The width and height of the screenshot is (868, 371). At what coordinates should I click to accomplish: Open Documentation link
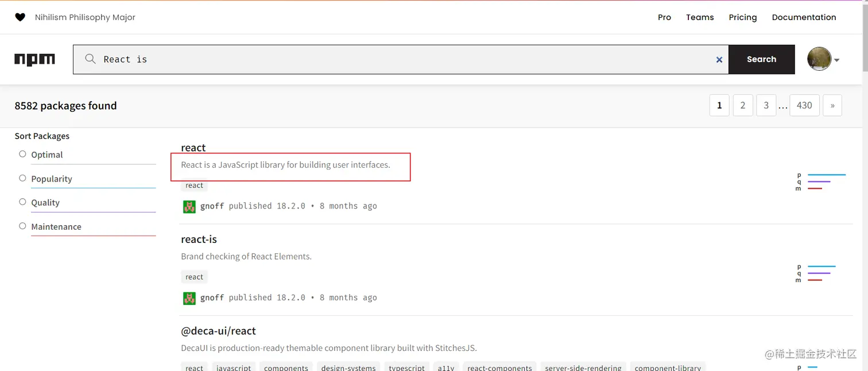pyautogui.click(x=804, y=17)
